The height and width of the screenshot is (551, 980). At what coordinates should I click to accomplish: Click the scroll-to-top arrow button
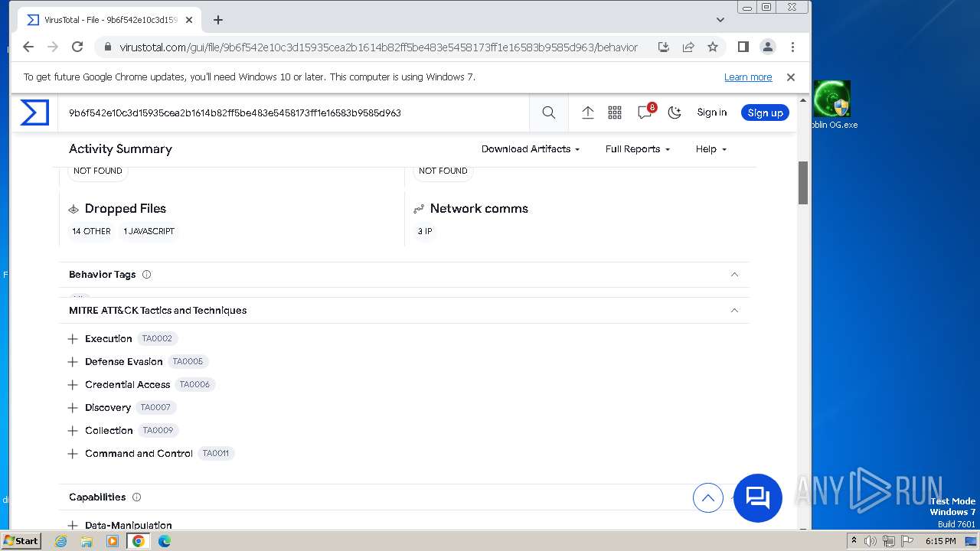[708, 498]
